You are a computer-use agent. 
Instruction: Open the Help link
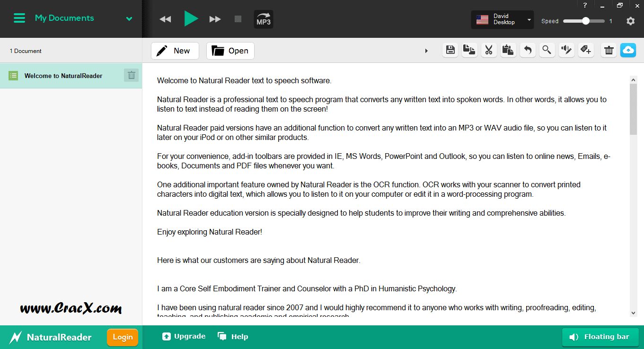[x=233, y=337]
